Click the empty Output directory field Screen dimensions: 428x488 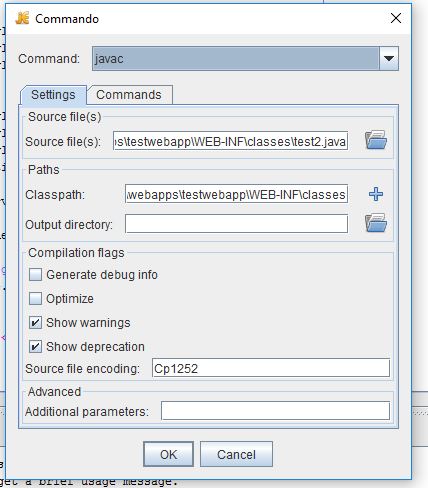click(237, 223)
